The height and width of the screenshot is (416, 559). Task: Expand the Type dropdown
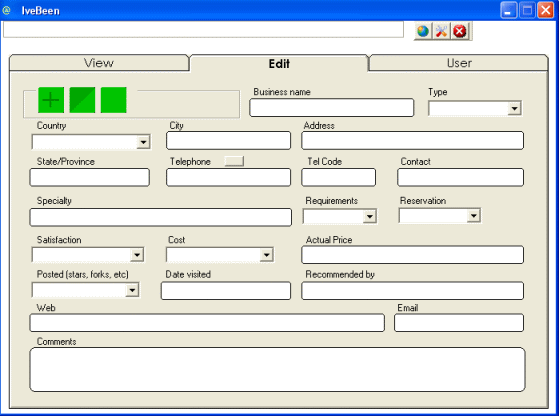[x=514, y=108]
